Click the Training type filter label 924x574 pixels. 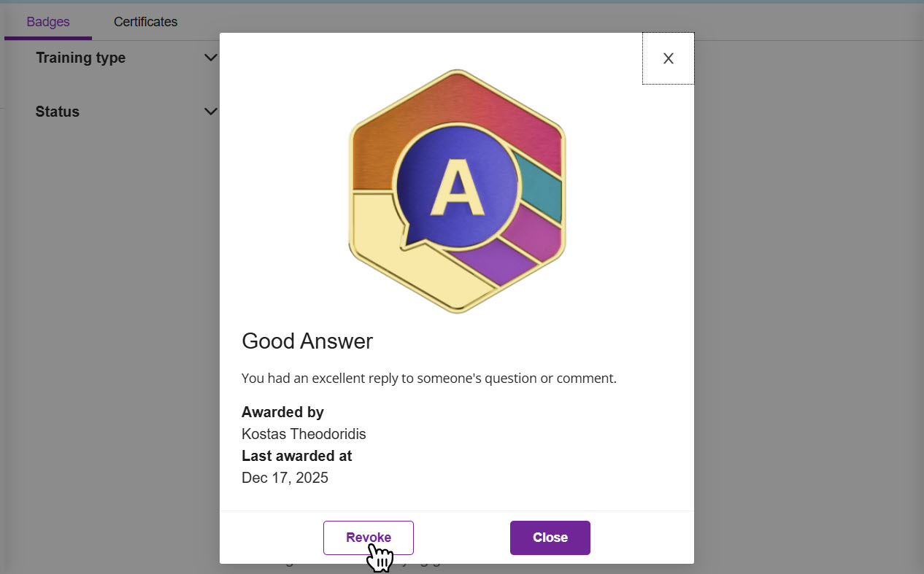[80, 58]
